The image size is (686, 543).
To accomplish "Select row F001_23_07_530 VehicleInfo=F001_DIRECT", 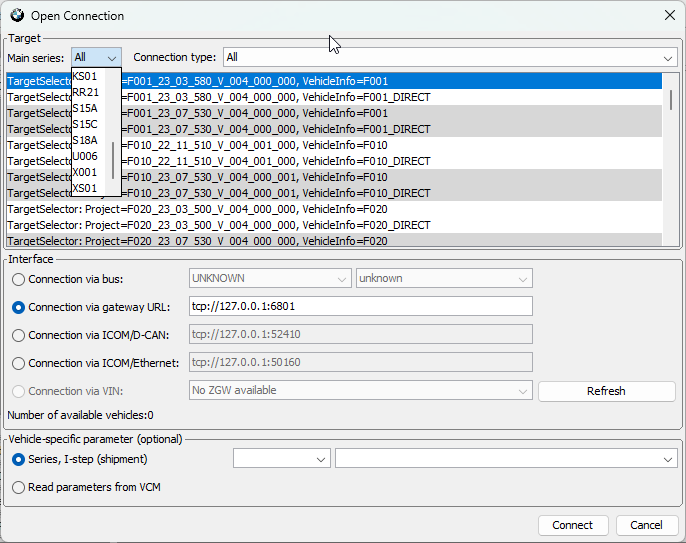I will 334,129.
